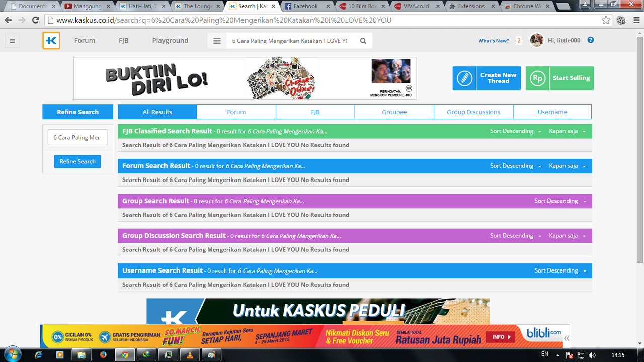Click the What's New? link
The height and width of the screenshot is (362, 644).
click(494, 41)
